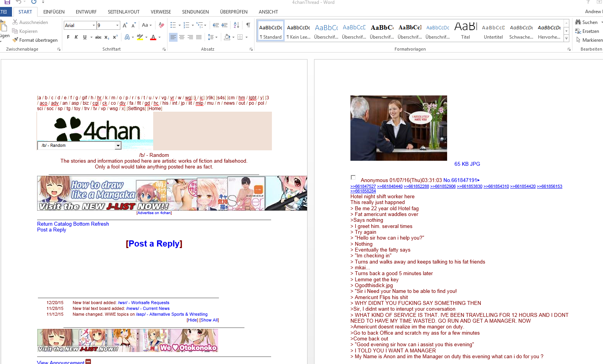Clear all formatting with eraser icon
603x364 pixels.
click(161, 25)
